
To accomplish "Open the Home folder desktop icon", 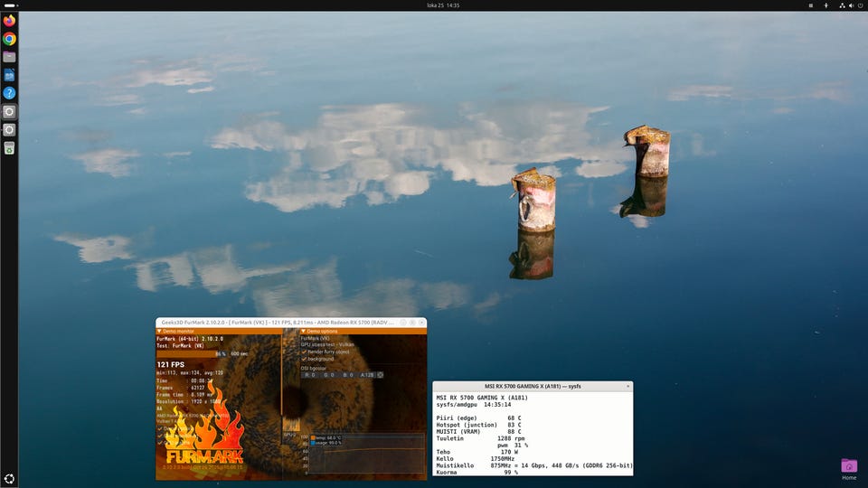I will [x=849, y=469].
